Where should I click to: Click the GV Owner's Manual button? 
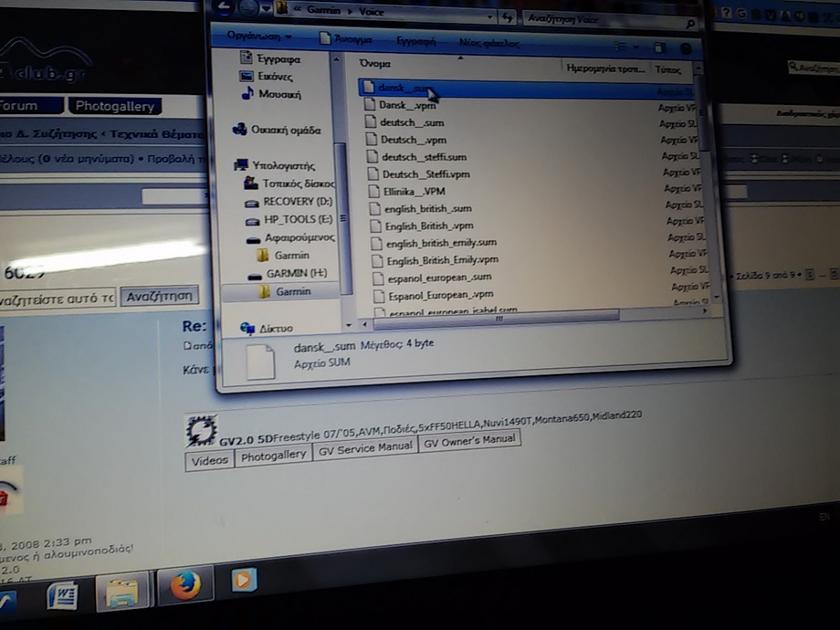[x=469, y=442]
